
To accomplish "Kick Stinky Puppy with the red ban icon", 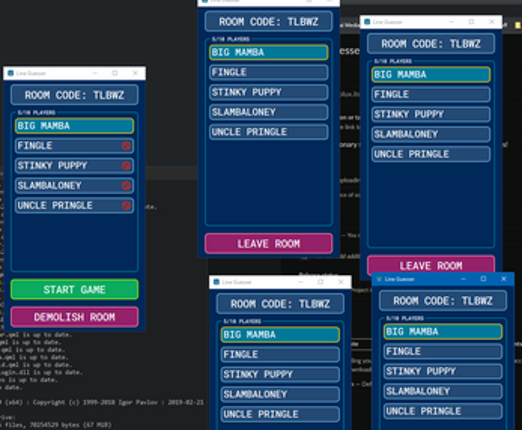I will [x=126, y=166].
